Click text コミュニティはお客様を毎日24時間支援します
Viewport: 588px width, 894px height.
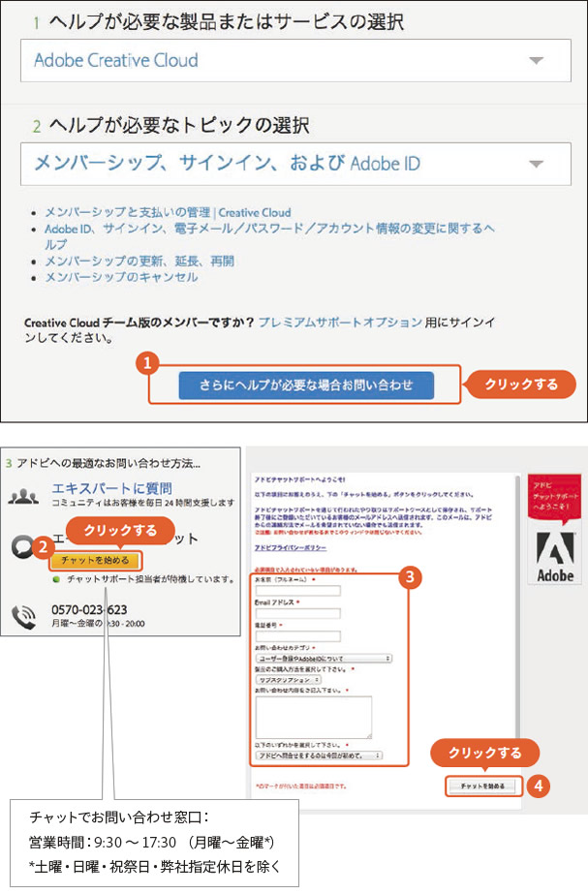142,503
